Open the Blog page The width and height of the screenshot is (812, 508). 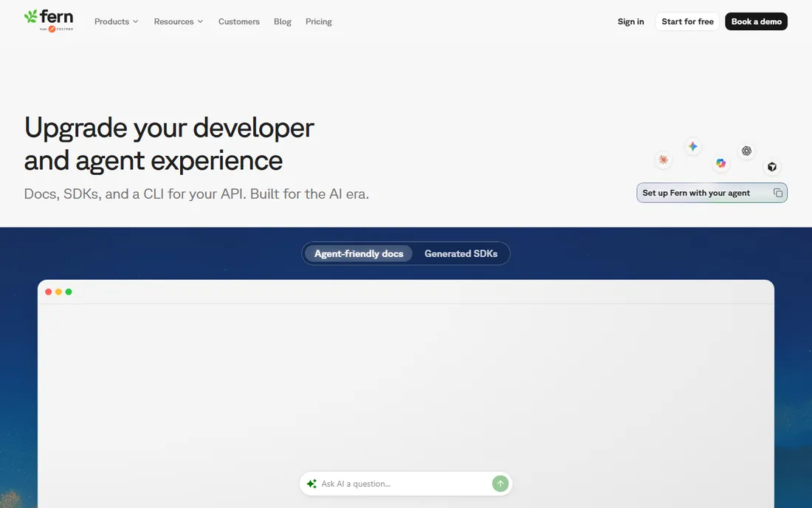tap(283, 21)
